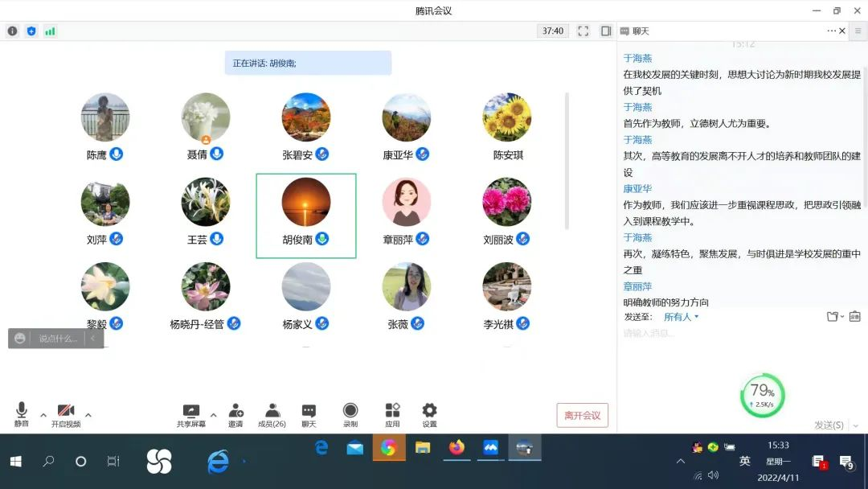The width and height of the screenshot is (868, 489).
Task: Click the meeting info icon at top-left
Action: click(x=12, y=31)
